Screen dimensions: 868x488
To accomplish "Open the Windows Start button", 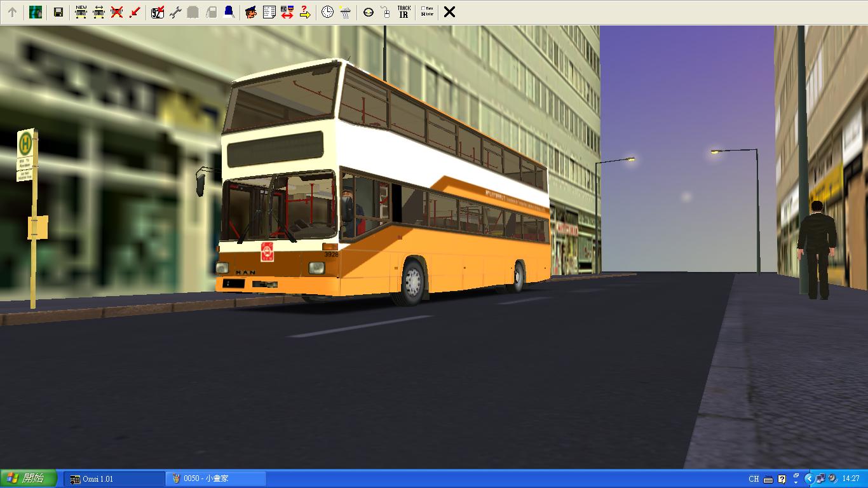I will [29, 478].
